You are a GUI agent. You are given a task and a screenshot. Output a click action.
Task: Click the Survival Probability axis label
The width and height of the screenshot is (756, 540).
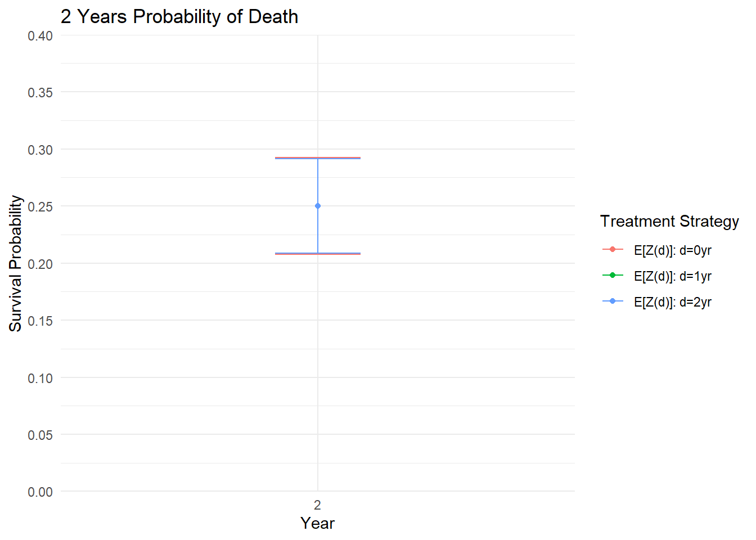coord(16,263)
